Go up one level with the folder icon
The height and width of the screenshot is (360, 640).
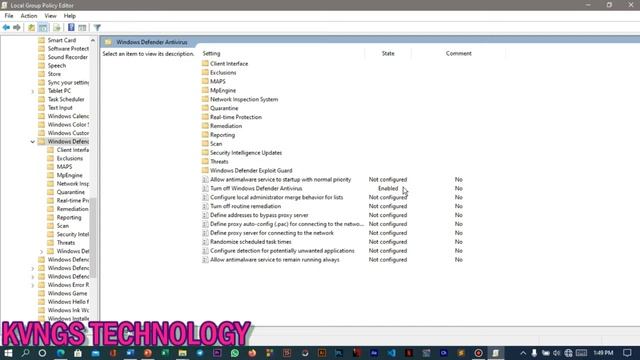coord(31,27)
